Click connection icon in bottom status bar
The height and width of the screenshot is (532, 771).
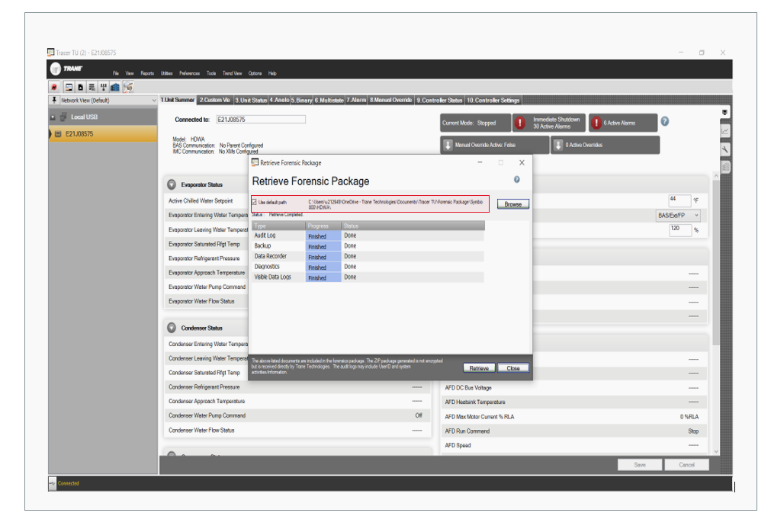click(52, 483)
